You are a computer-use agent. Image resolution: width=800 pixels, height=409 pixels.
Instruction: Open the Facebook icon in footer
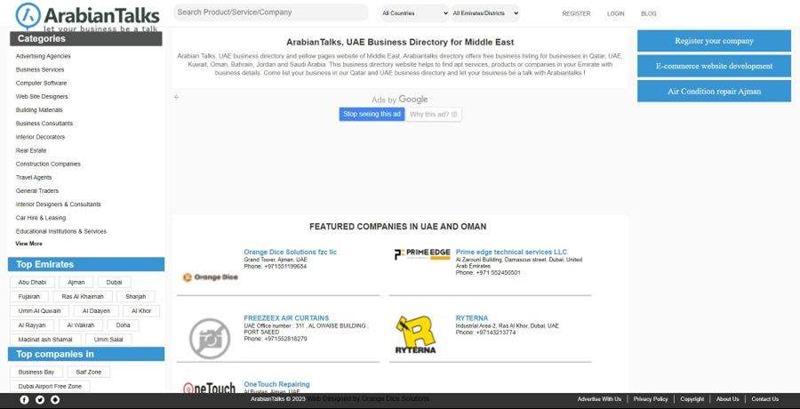tap(25, 400)
